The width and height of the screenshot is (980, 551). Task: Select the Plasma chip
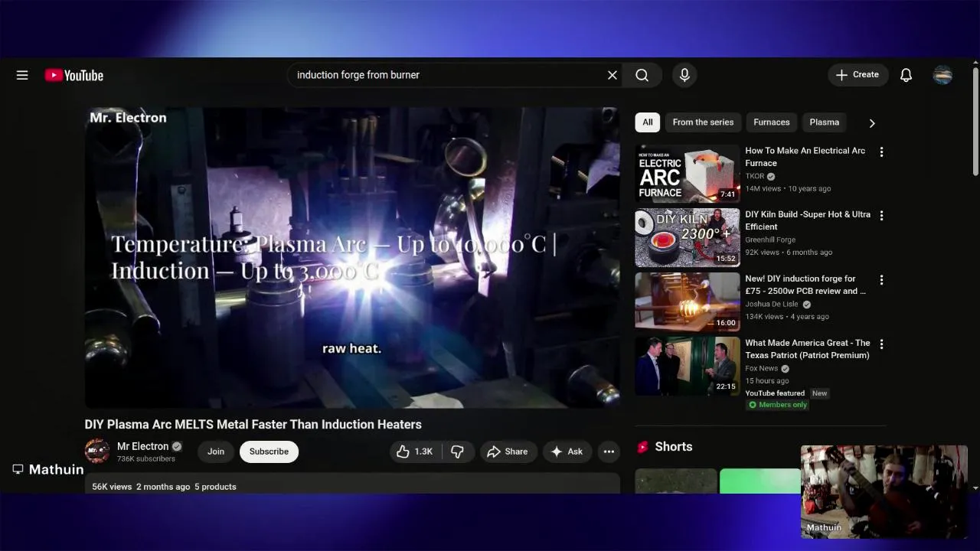tap(824, 122)
